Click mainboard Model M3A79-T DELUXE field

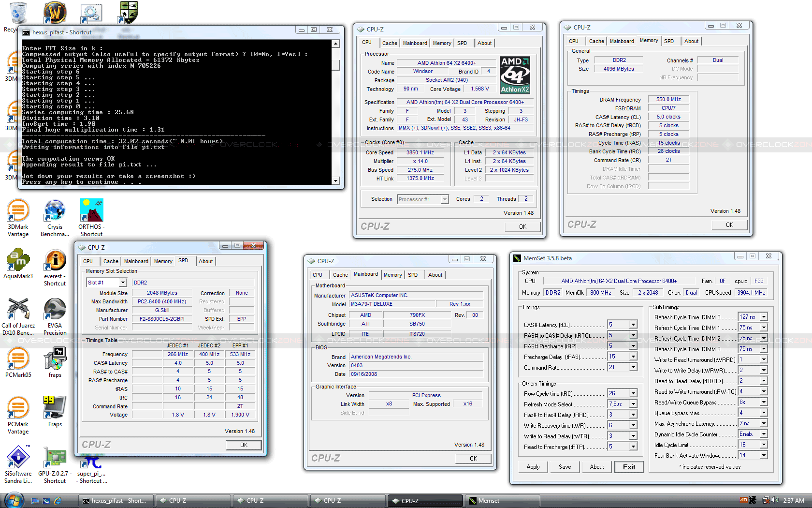click(392, 304)
